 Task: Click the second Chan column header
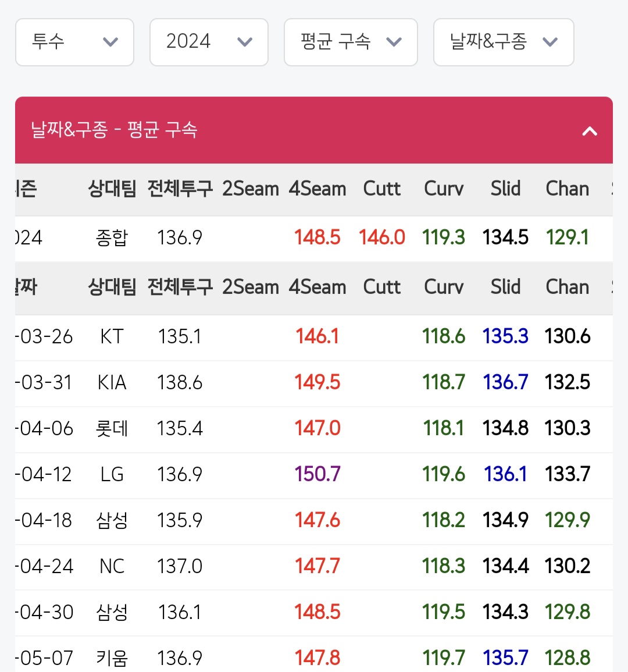(567, 287)
